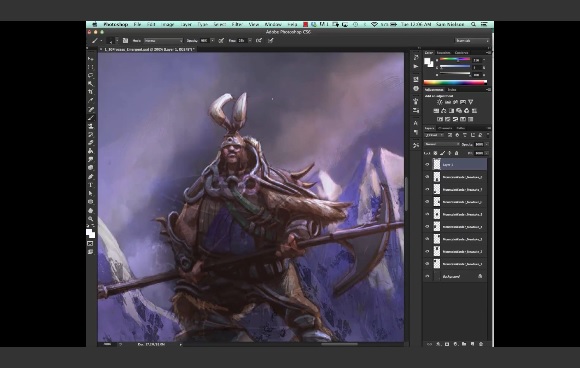Viewport: 580px width, 368px height.
Task: Open the brush Opacity slider dropdown
Action: [212, 40]
